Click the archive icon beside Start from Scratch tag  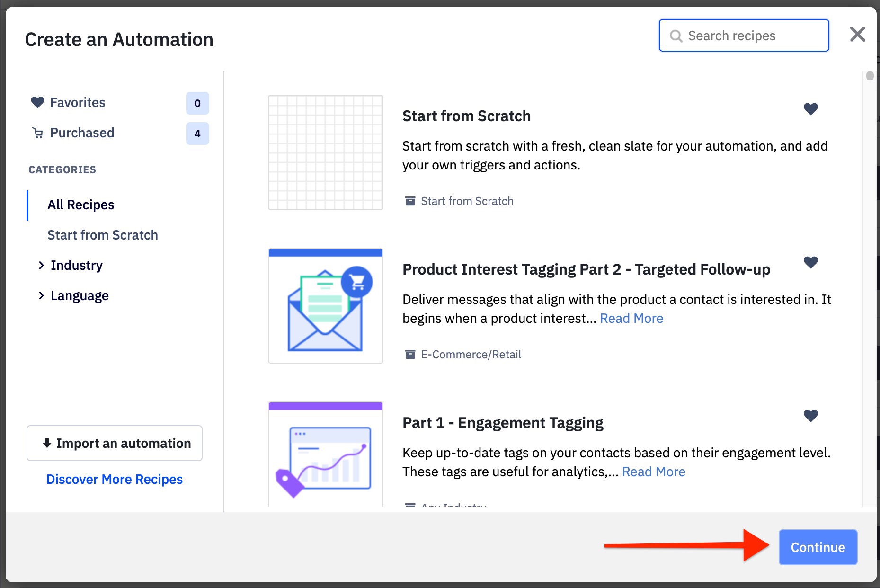pos(410,201)
